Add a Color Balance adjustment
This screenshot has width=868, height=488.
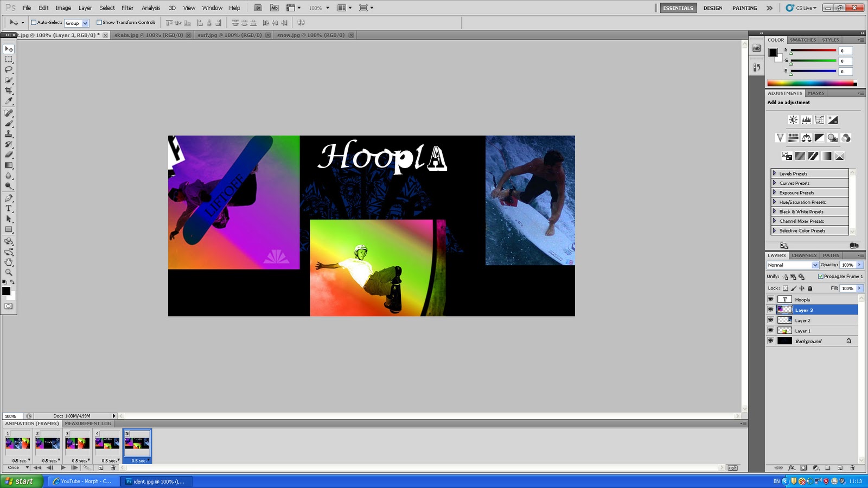pyautogui.click(x=807, y=138)
